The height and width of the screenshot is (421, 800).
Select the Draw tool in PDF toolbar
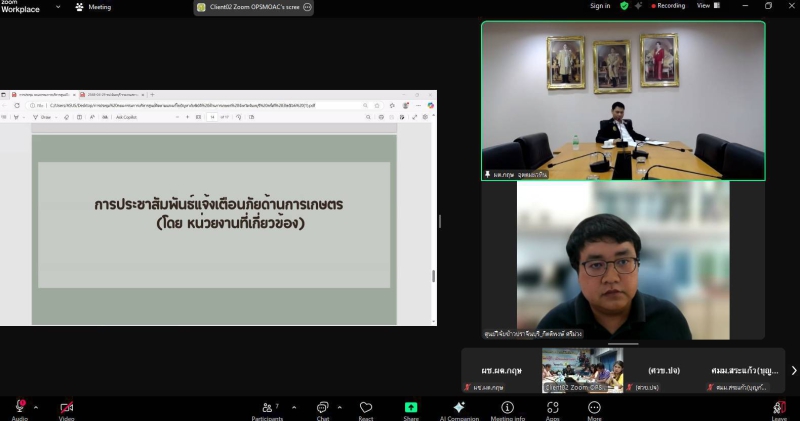pyautogui.click(x=42, y=117)
